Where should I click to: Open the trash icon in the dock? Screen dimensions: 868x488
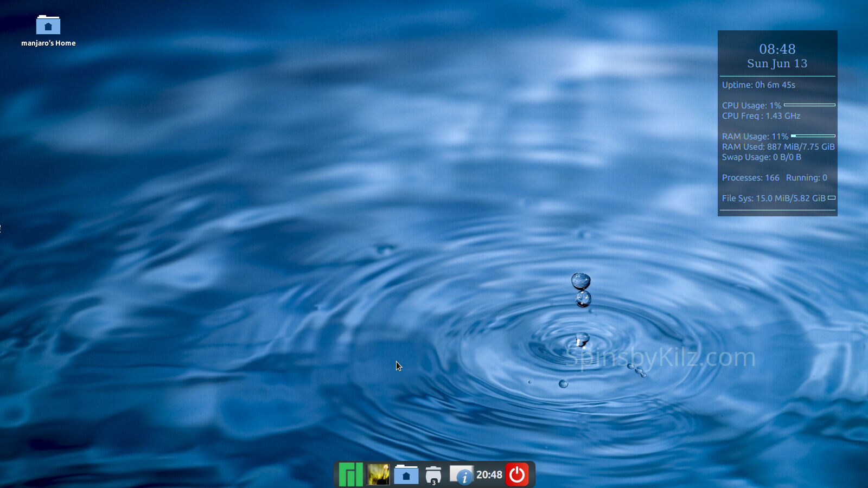coord(433,475)
